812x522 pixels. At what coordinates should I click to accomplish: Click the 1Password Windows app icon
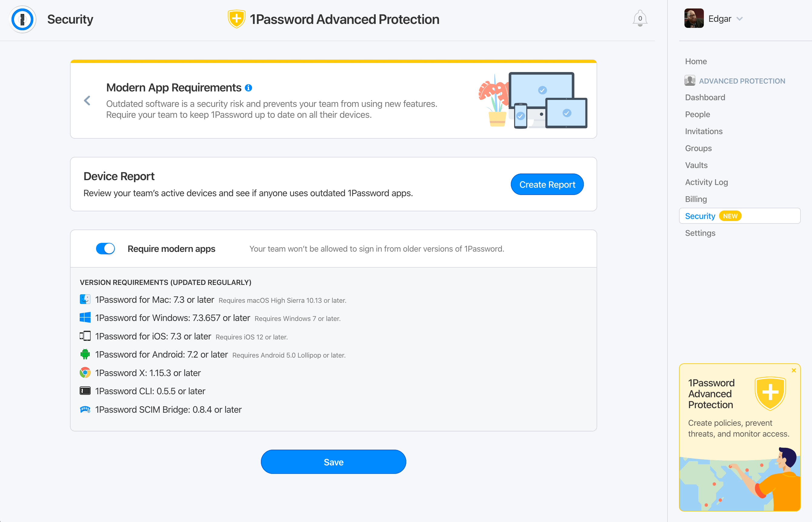85,317
